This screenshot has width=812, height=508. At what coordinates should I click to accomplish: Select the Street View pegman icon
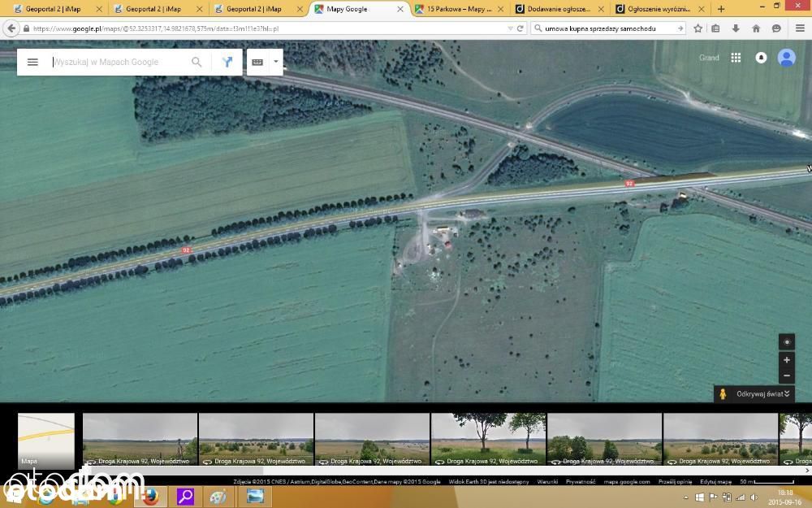pos(723,394)
